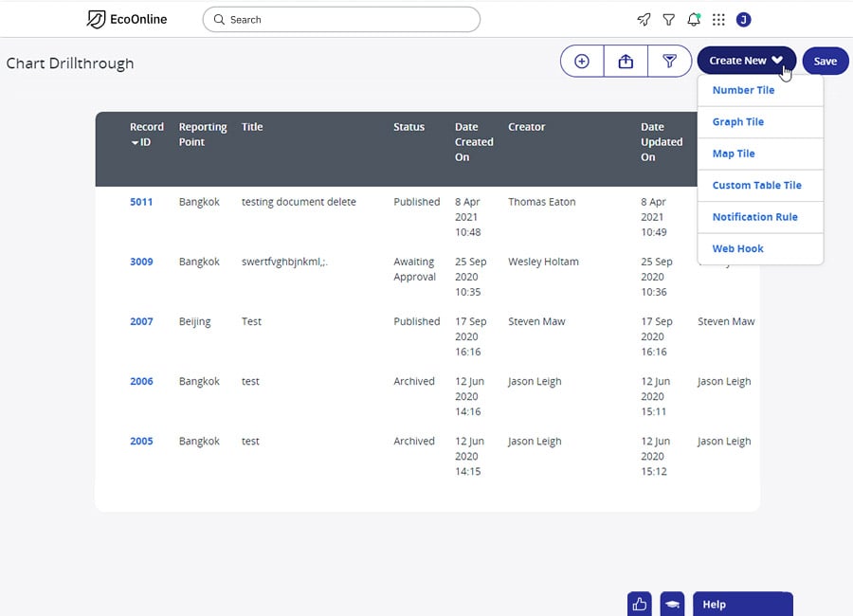This screenshot has width=853, height=616.
Task: Select Number Tile from the menu
Action: [x=743, y=90]
